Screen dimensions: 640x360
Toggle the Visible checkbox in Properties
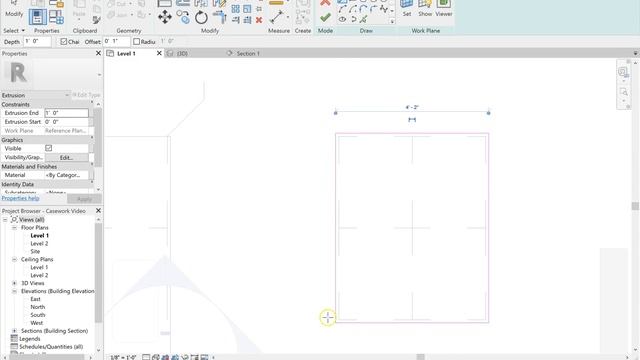[49, 148]
